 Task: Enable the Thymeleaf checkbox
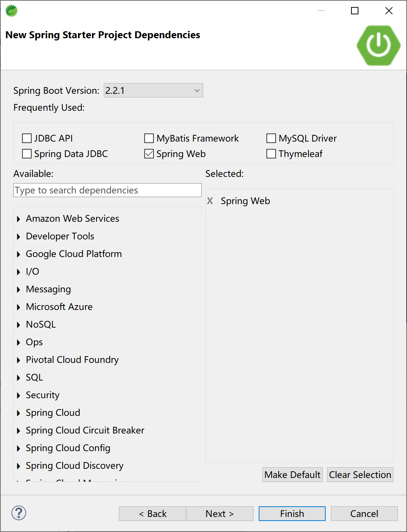[271, 154]
